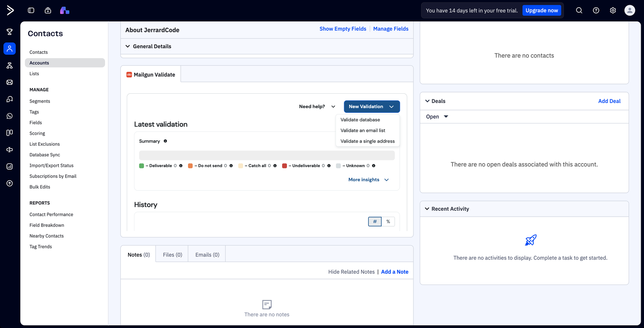Image resolution: width=644 pixels, height=328 pixels.
Task: Toggle the sidebar panel icon in top bar
Action: tap(31, 10)
